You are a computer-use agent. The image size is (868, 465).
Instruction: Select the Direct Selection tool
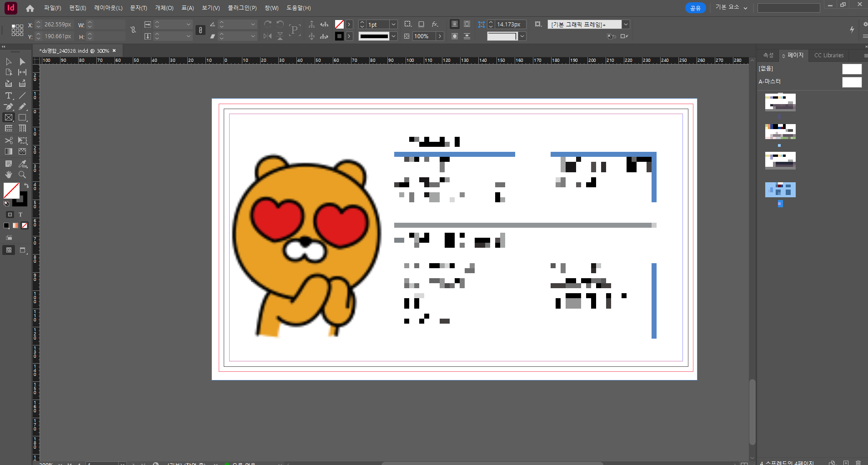coord(22,61)
